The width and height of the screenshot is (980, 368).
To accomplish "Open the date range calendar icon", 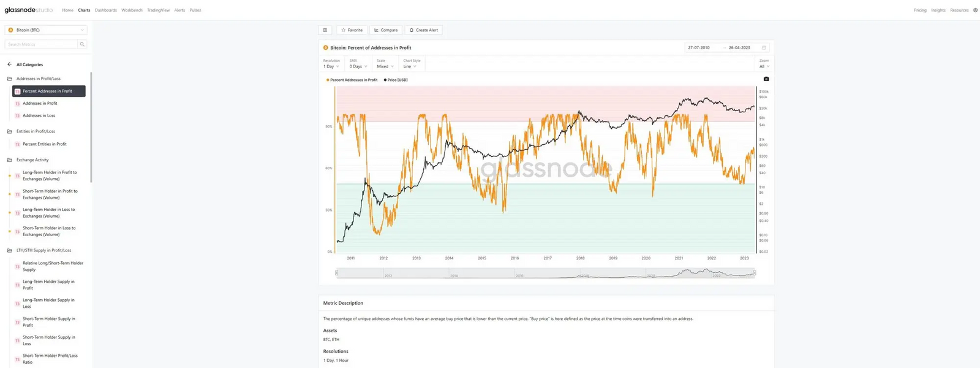I will [x=764, y=48].
